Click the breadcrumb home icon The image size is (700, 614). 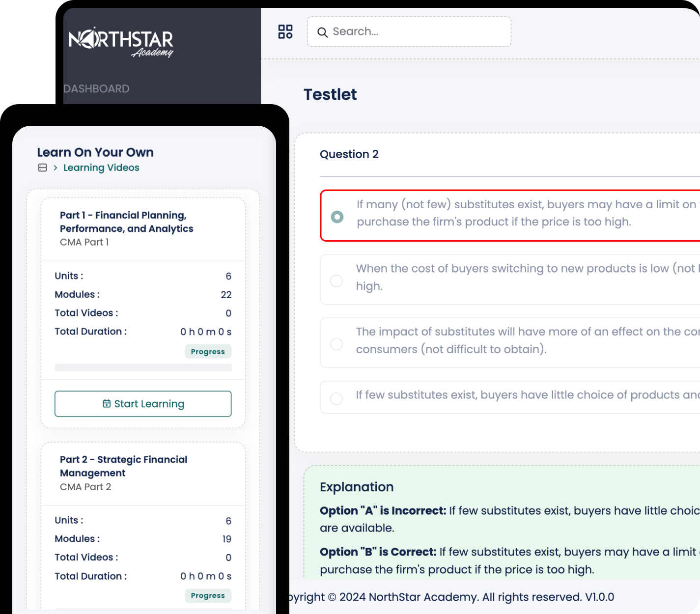(x=43, y=168)
